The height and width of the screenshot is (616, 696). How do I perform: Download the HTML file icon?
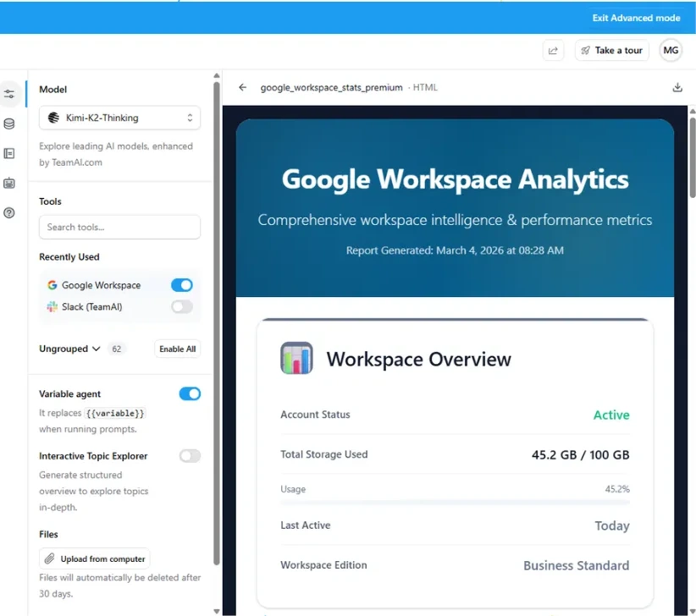[677, 87]
